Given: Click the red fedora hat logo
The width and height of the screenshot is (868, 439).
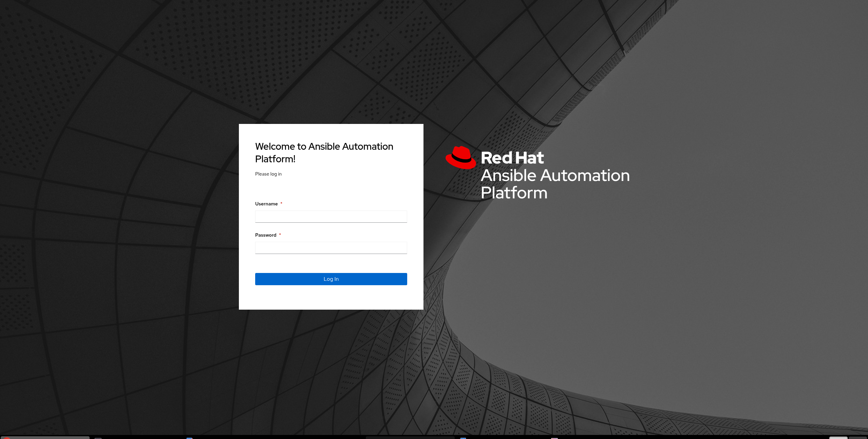Looking at the screenshot, I should [x=460, y=158].
